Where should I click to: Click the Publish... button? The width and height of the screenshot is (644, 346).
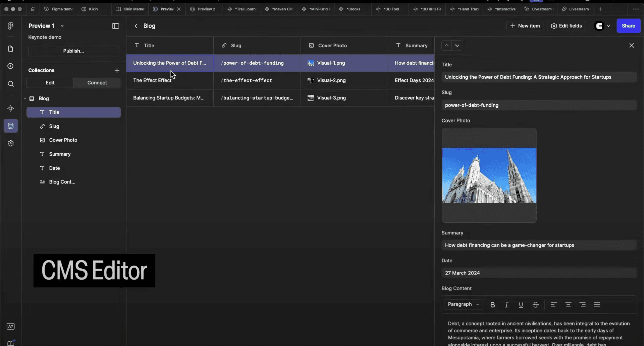click(74, 51)
